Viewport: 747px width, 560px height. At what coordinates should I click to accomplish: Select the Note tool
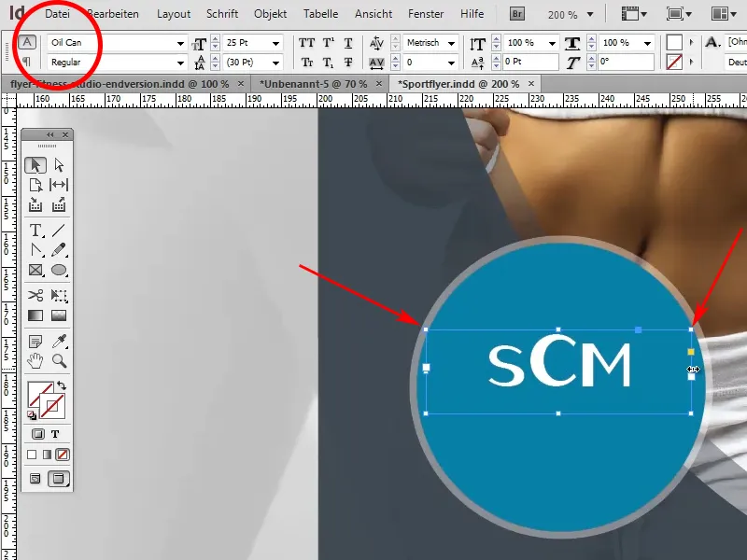pos(35,342)
